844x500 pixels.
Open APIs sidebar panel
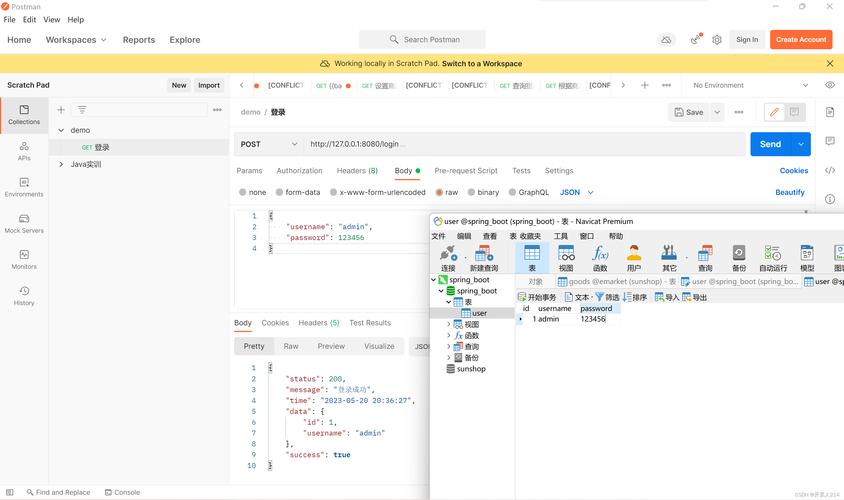coord(24,151)
